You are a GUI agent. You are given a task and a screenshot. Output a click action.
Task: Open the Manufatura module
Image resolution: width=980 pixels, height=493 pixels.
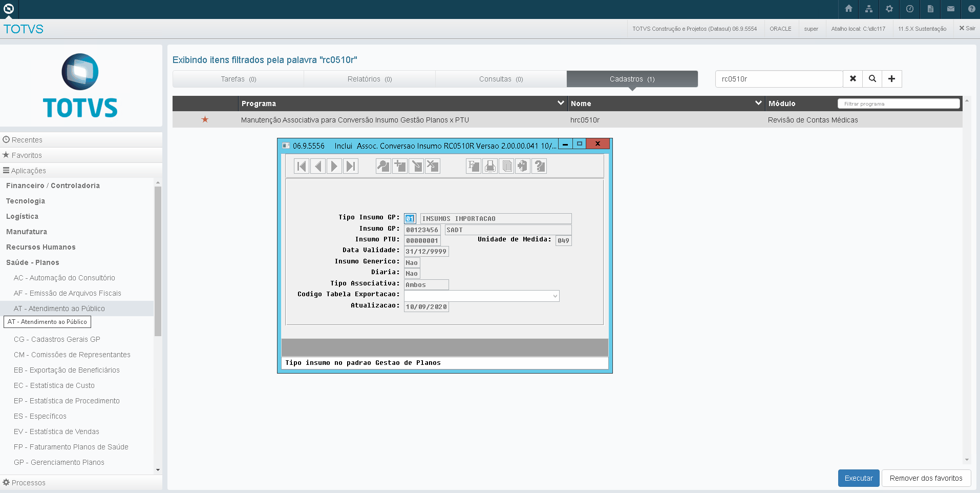pos(27,232)
